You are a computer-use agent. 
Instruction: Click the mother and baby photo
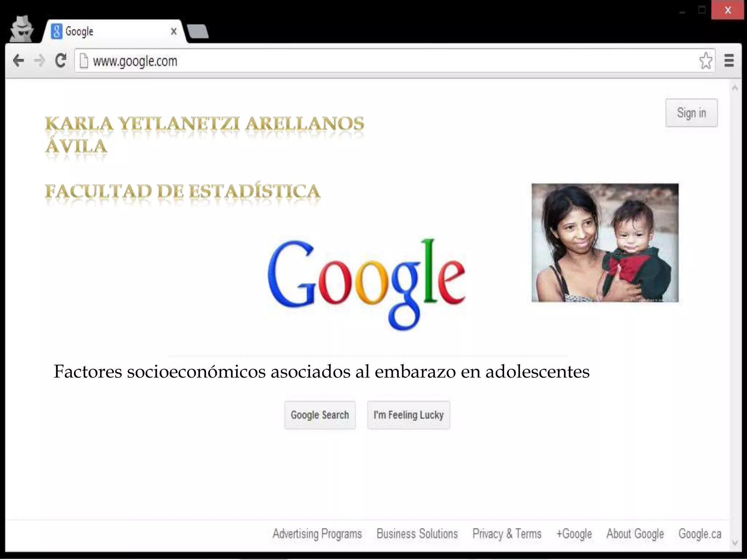tap(605, 242)
